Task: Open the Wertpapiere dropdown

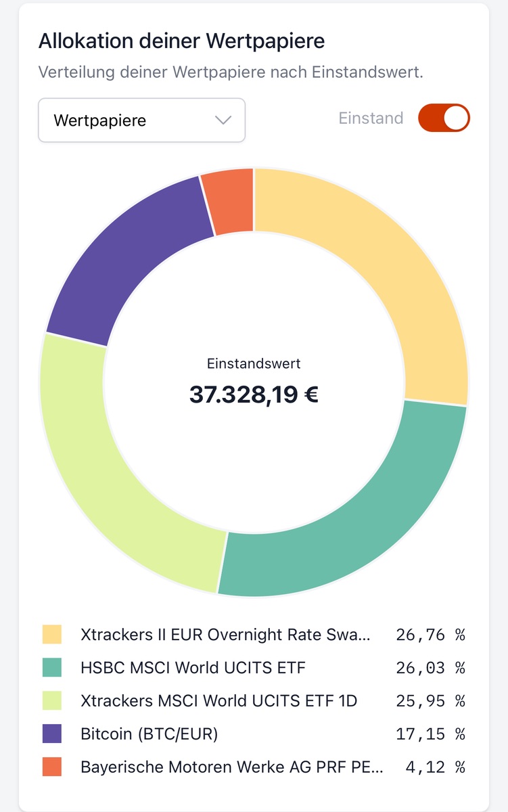Action: pyautogui.click(x=141, y=120)
